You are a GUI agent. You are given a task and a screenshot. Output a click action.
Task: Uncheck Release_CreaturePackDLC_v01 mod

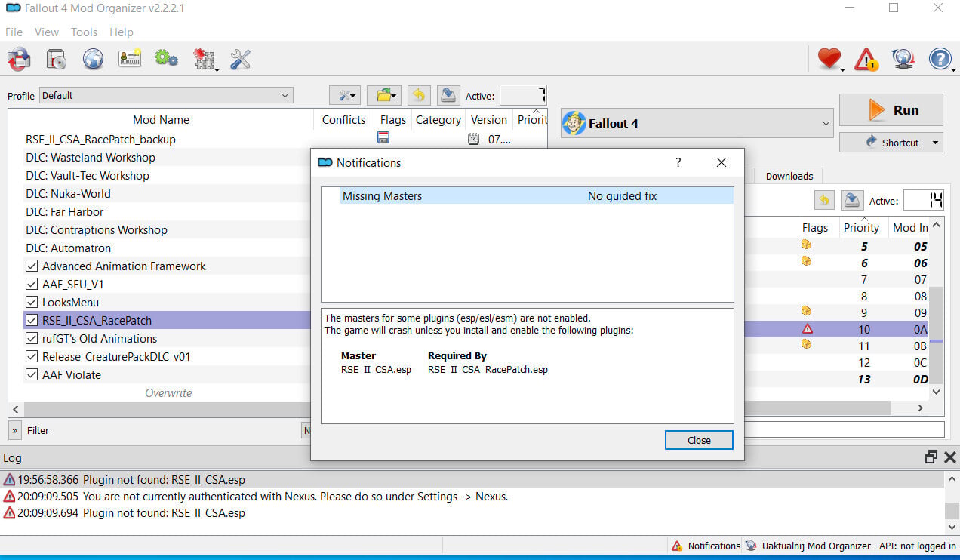32,356
